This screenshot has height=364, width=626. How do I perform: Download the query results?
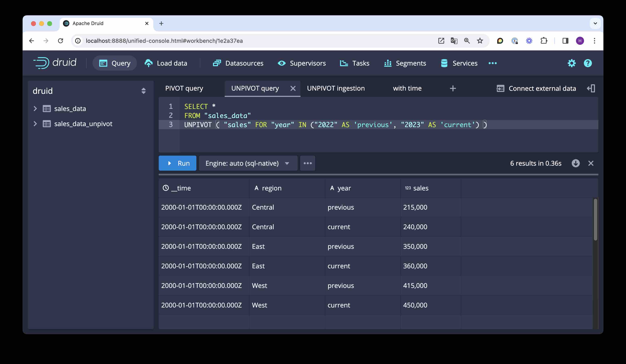[x=576, y=163]
